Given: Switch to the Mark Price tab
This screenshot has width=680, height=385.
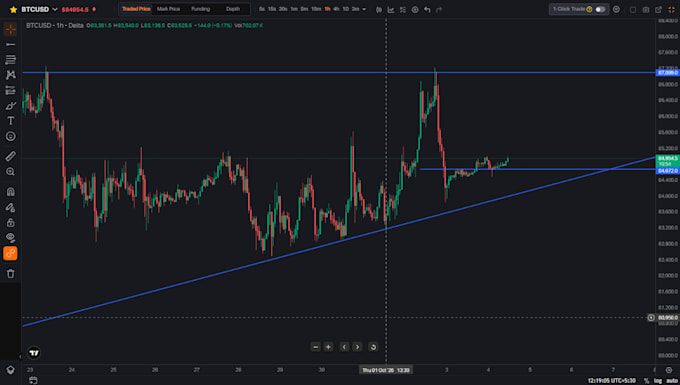Looking at the screenshot, I should tap(168, 9).
